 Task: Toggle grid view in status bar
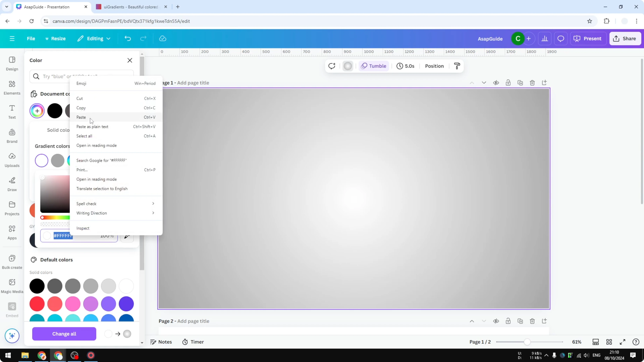[x=609, y=342]
